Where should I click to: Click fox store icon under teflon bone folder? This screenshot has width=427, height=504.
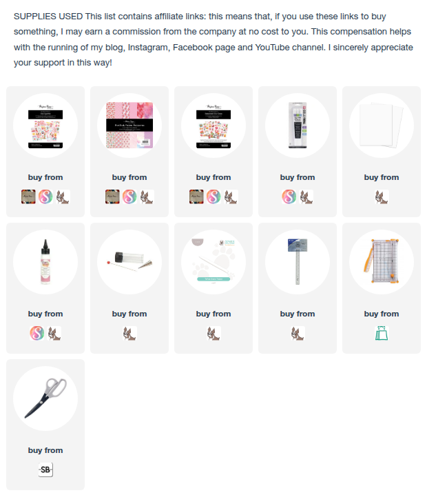(x=213, y=333)
